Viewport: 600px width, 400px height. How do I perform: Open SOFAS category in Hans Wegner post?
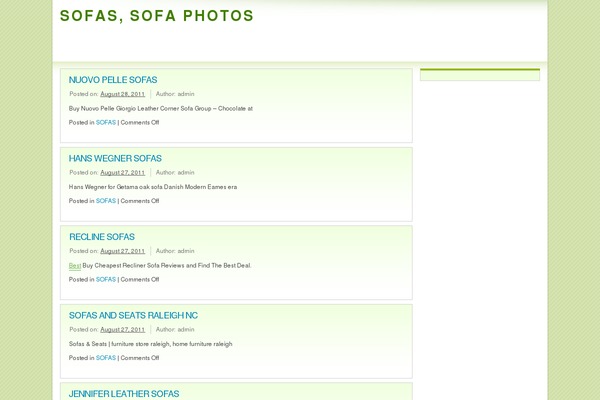point(106,201)
